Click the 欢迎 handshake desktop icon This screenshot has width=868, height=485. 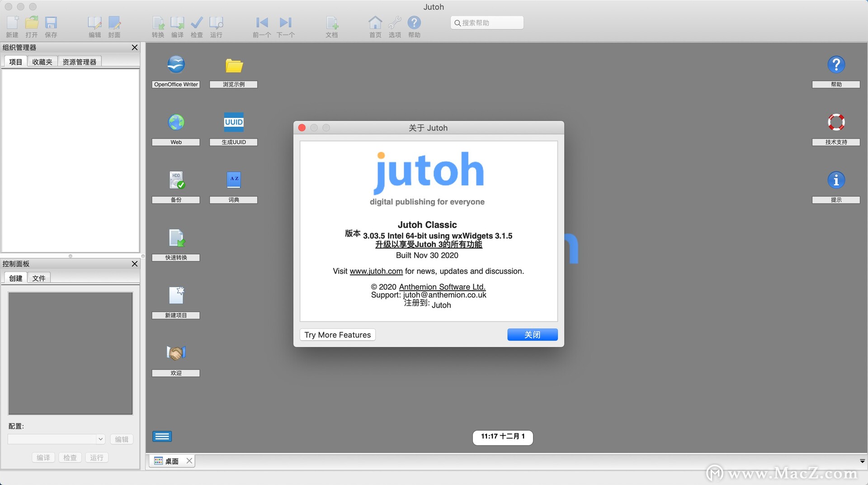coord(176,353)
